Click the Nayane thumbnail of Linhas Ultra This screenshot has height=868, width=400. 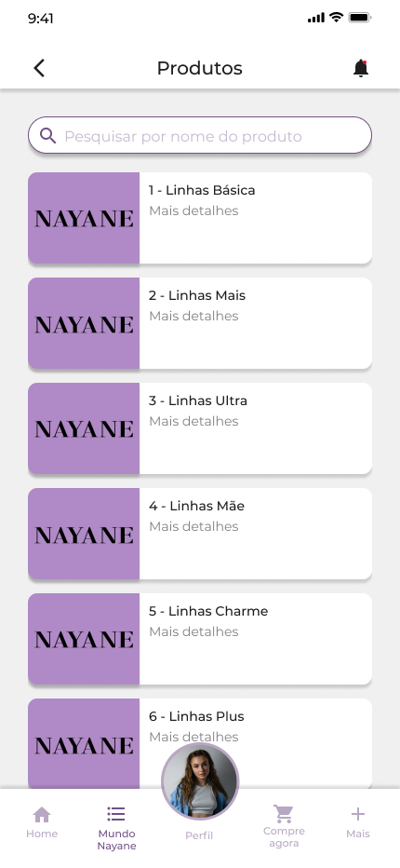[84, 428]
